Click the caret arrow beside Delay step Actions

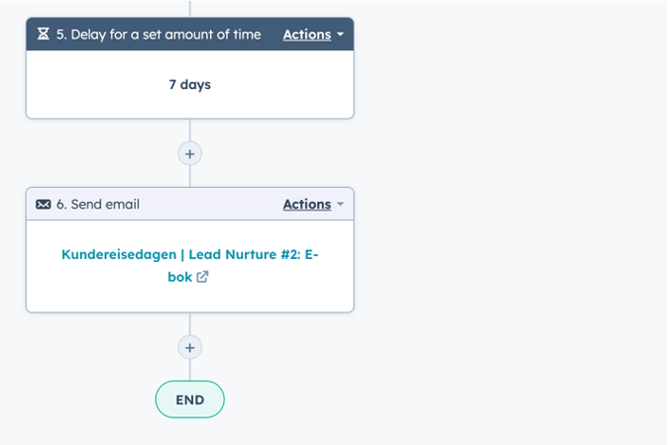click(340, 34)
